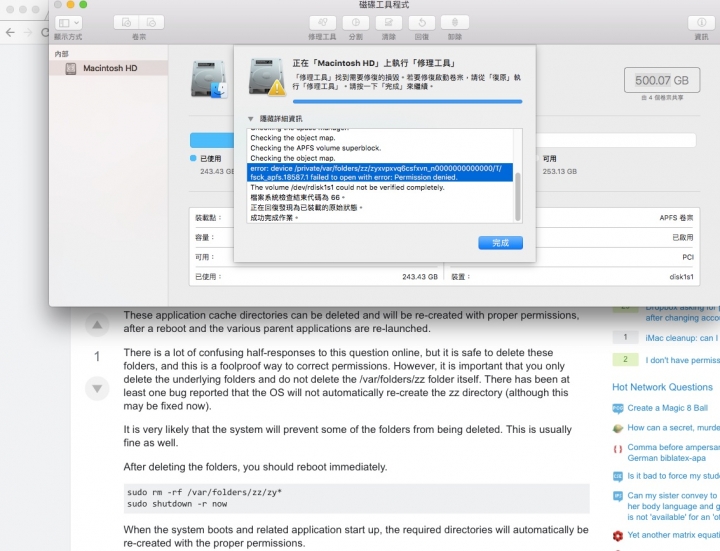Select Macintosh HD in the sidebar
Screen dimensions: 720x551
pyautogui.click(x=109, y=68)
